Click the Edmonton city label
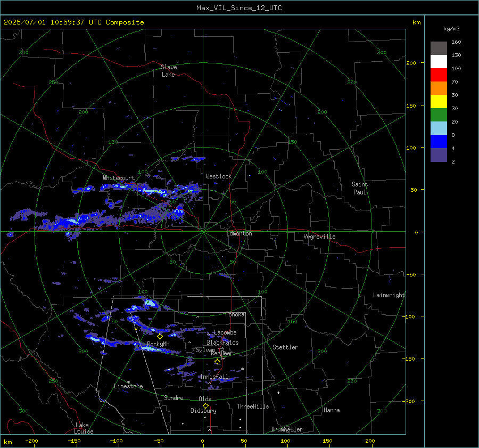The image size is (479, 448). (x=239, y=234)
